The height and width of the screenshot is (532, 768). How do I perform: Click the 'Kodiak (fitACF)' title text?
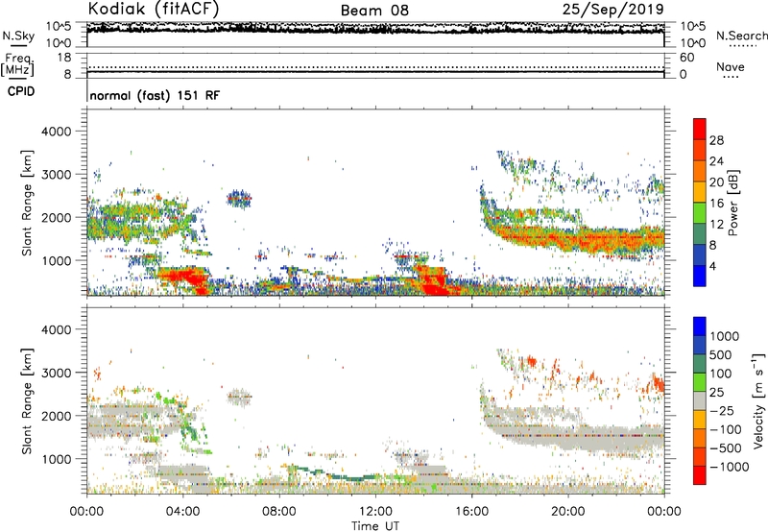click(x=154, y=9)
